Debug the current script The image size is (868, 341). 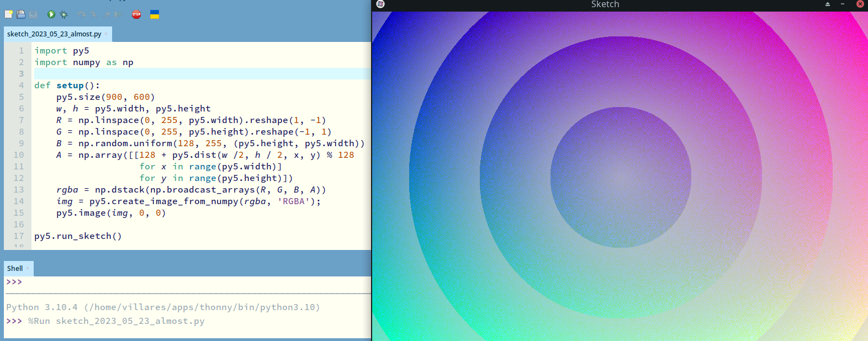63,14
